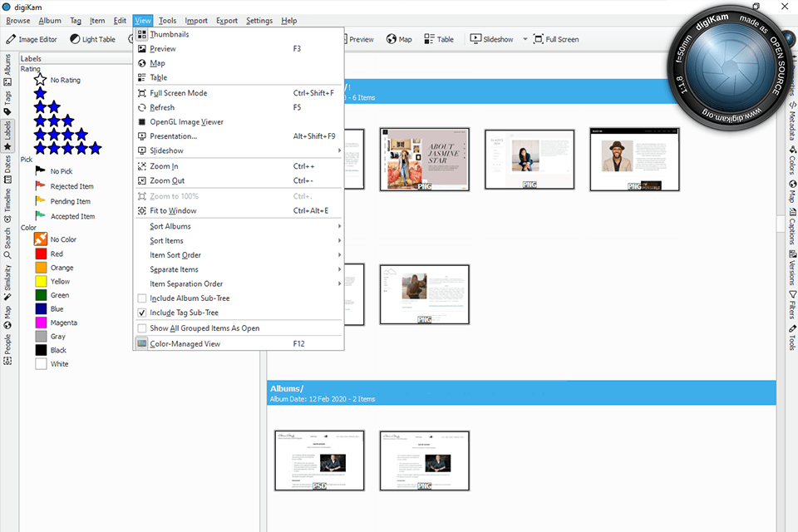798x532 pixels.
Task: Open the Settings menu
Action: tap(259, 21)
